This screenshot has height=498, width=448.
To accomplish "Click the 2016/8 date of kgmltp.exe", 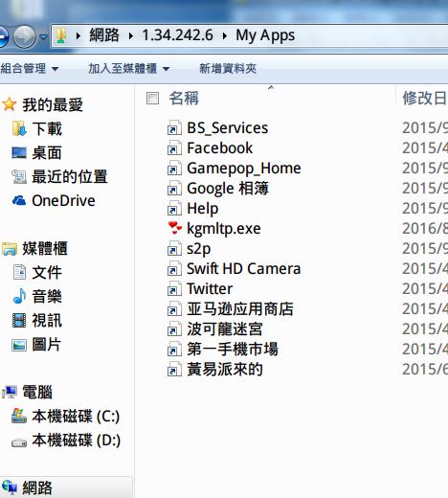I will 425,229.
